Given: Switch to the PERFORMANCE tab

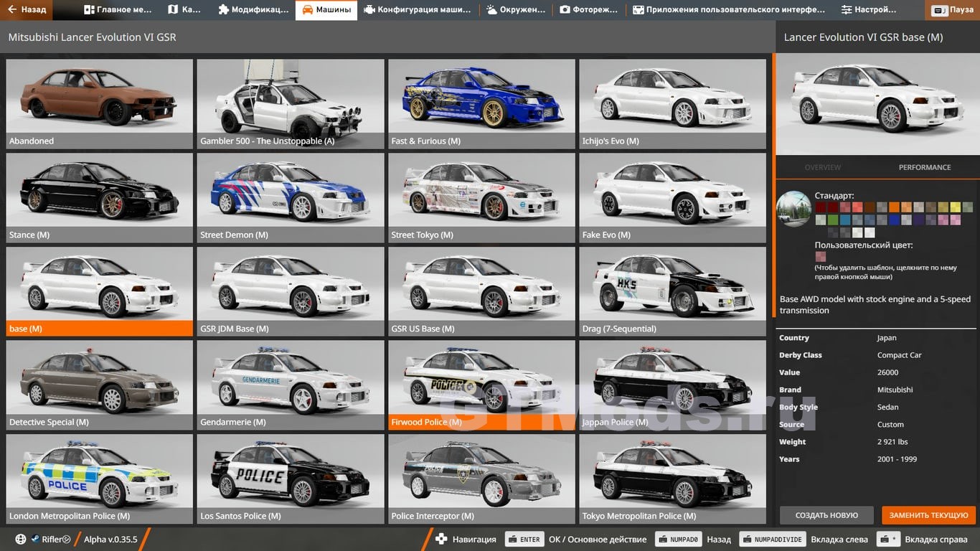Looking at the screenshot, I should coord(925,167).
